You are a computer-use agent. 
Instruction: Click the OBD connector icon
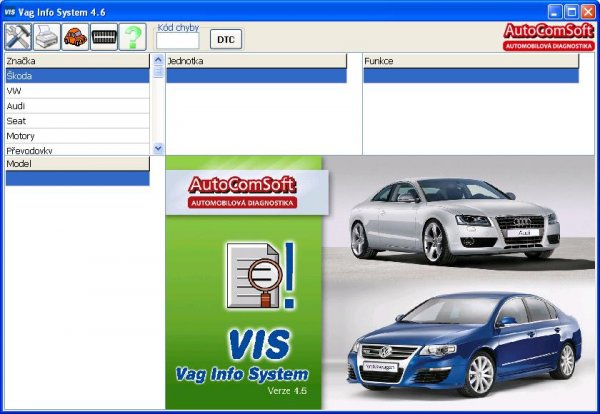click(104, 37)
